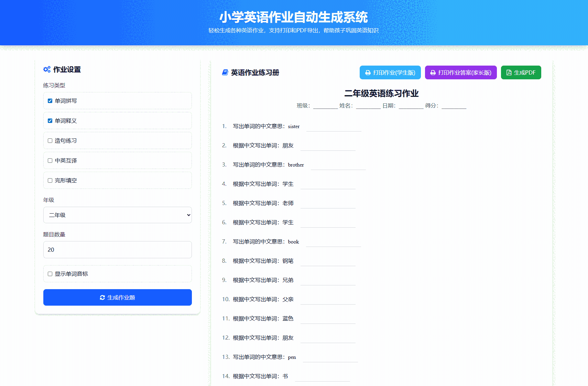Click the gears icon beside 作业设置
588x386 pixels.
tap(47, 69)
